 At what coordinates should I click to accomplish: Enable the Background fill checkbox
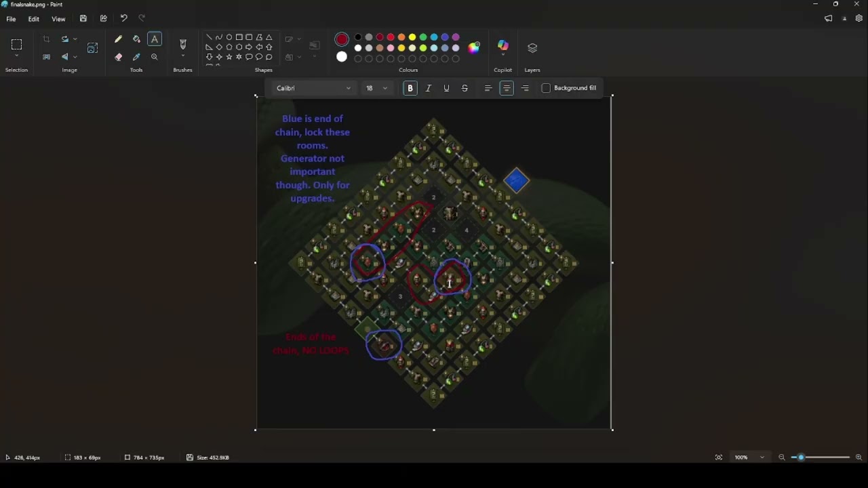coord(546,88)
